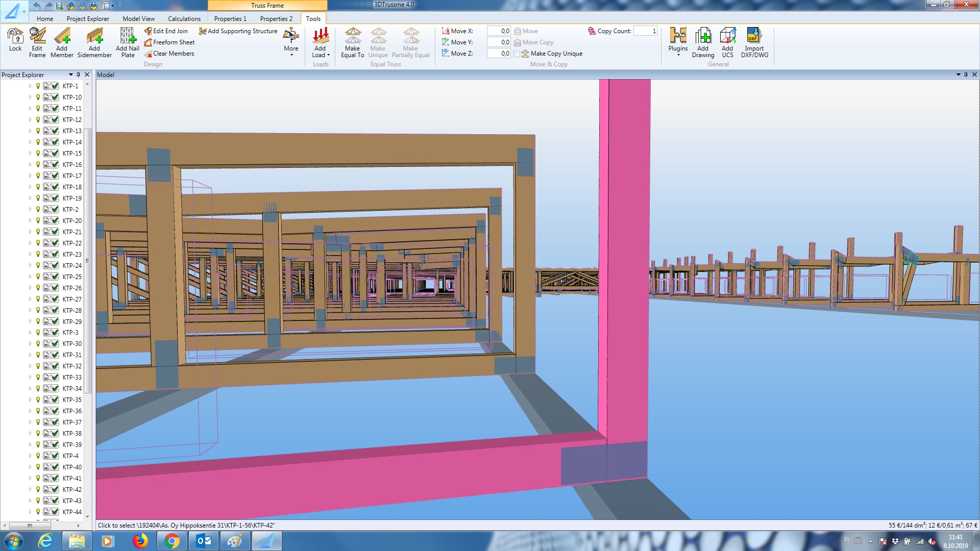Open the Plugins dropdown
Image resolution: width=980 pixels, height=551 pixels.
[x=678, y=41]
